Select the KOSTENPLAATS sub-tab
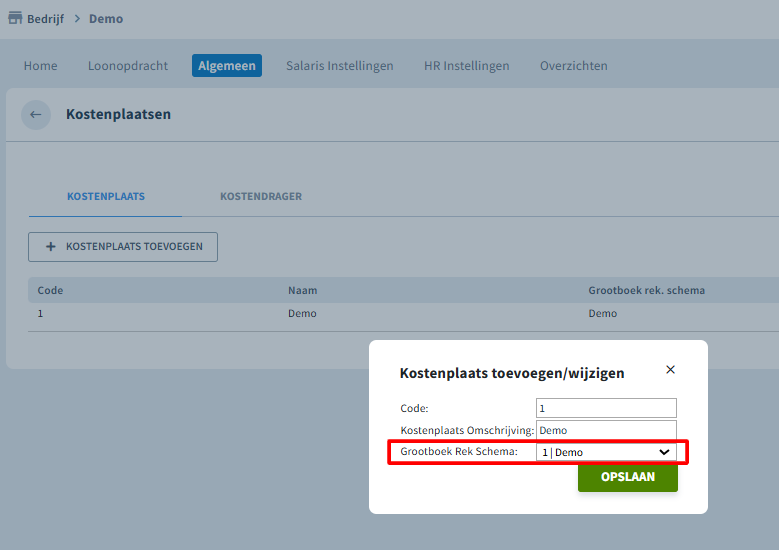 tap(106, 196)
